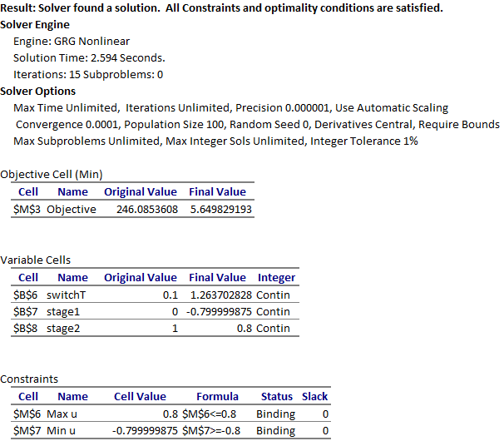The width and height of the screenshot is (504, 441).
Task: Click the Slack column header
Action: point(314,397)
